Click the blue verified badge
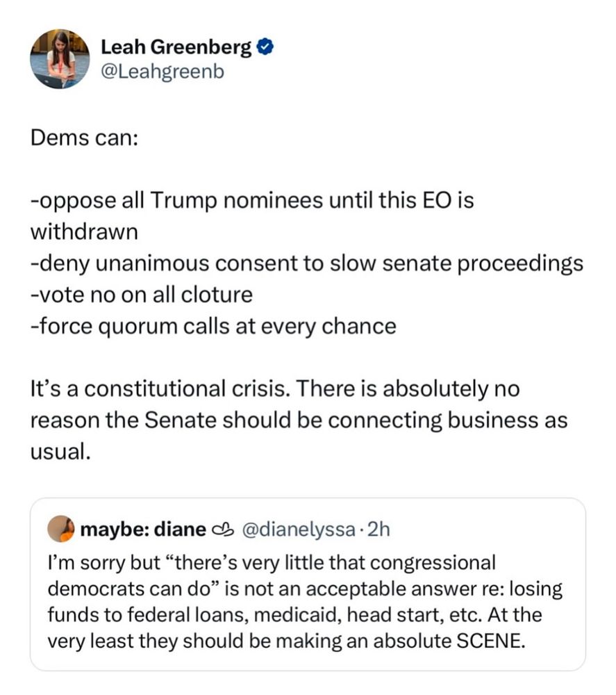616x695 pixels. [x=265, y=47]
